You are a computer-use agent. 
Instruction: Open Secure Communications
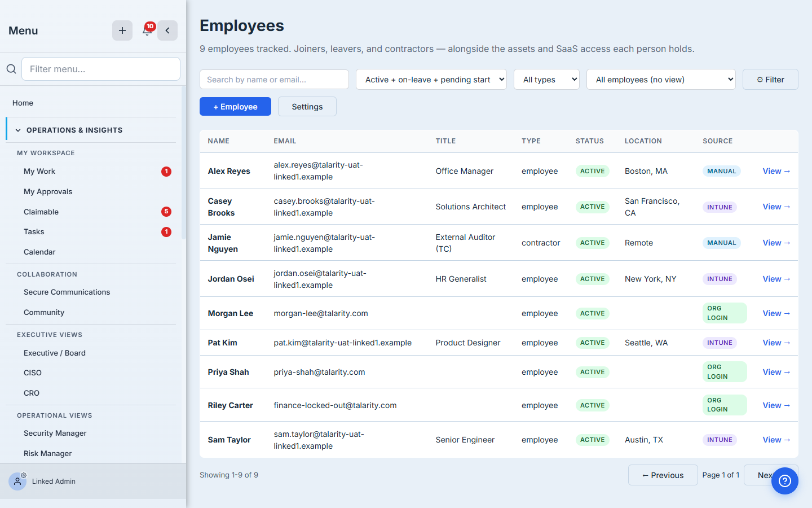pyautogui.click(x=67, y=292)
